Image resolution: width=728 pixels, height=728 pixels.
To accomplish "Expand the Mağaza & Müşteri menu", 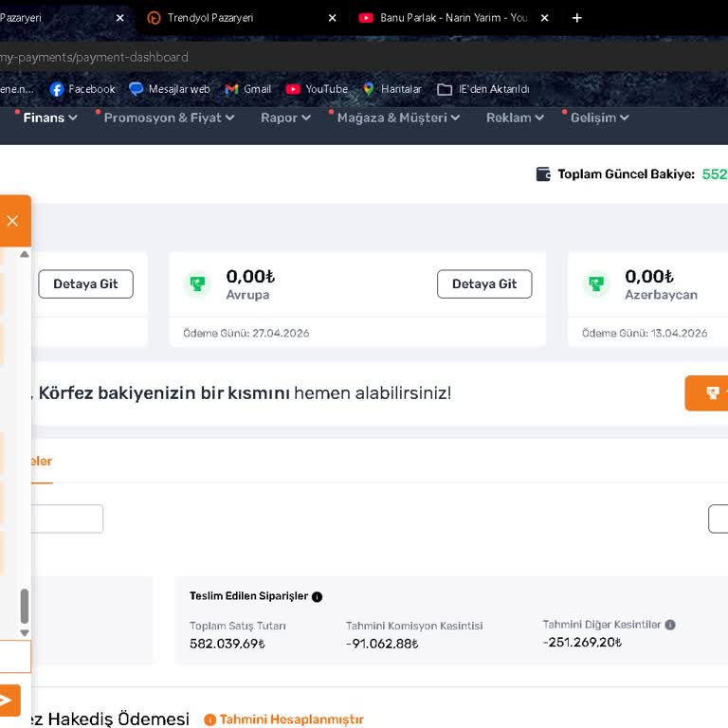I will point(398,118).
